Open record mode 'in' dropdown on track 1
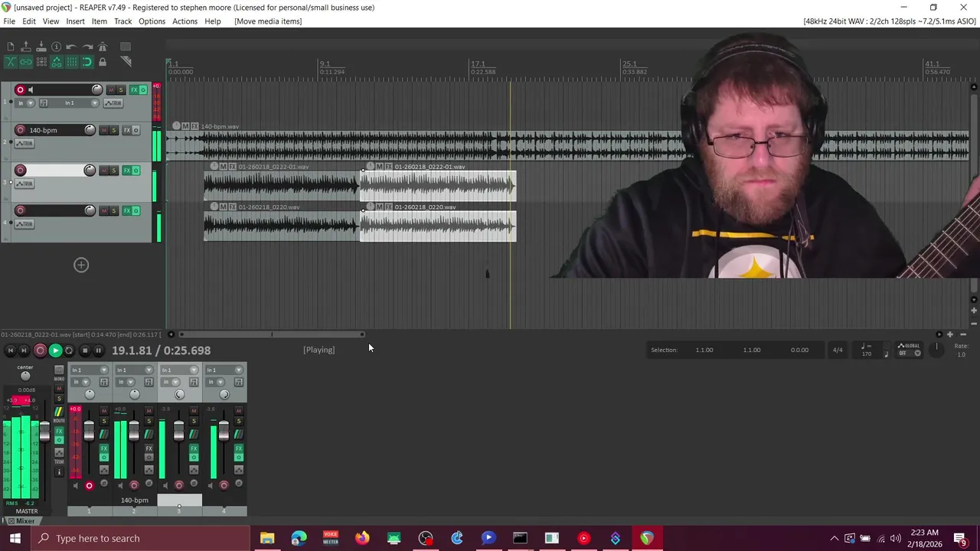 (26, 103)
